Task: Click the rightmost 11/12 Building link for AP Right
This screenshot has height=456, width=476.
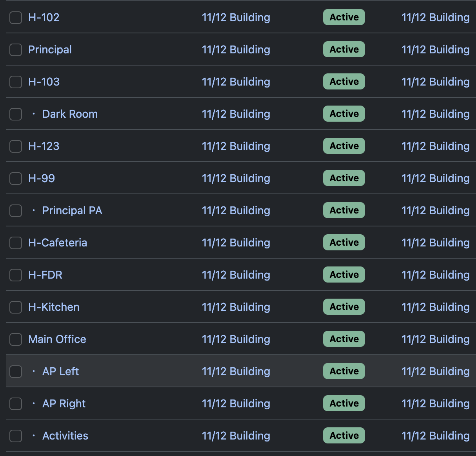Action: [x=435, y=403]
